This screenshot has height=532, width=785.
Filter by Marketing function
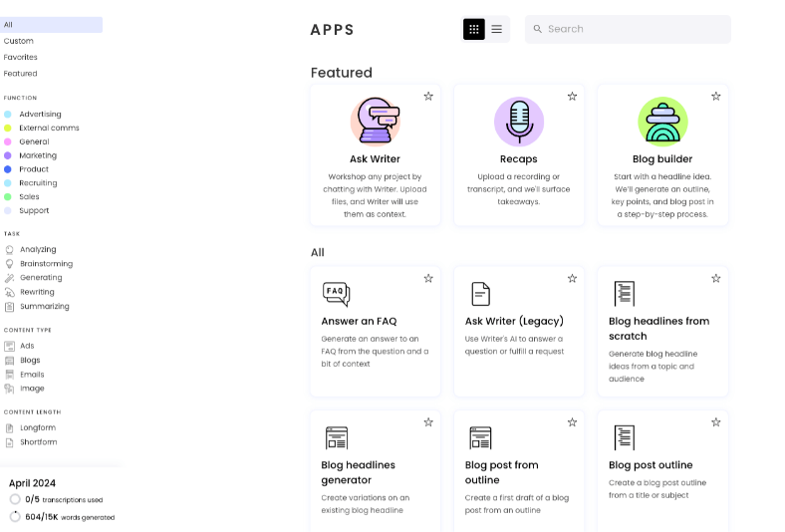[38, 155]
